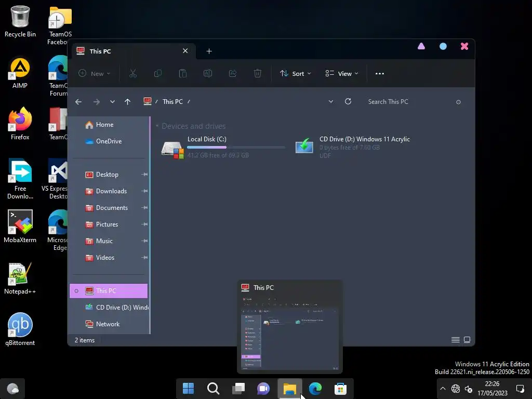Click This PC breadcrumb in address bar
The image size is (532, 399).
click(x=172, y=102)
